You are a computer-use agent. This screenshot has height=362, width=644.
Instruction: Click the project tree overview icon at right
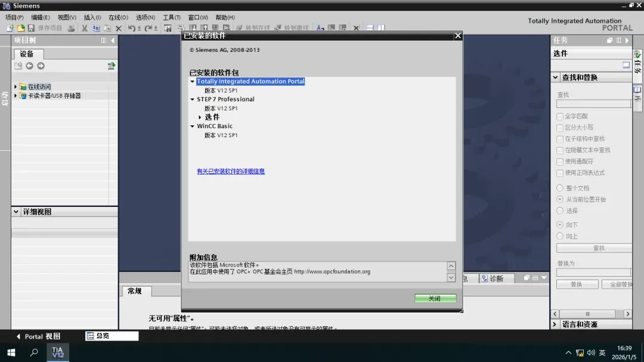click(x=111, y=66)
